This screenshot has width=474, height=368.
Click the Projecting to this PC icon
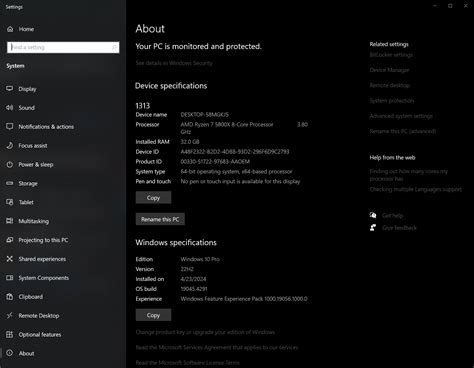pos(10,240)
